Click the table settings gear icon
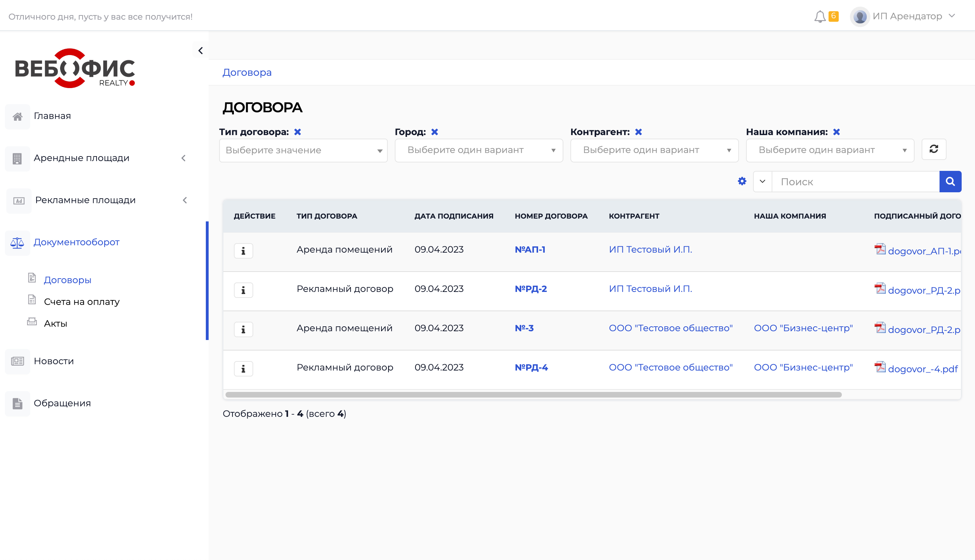 click(x=741, y=181)
